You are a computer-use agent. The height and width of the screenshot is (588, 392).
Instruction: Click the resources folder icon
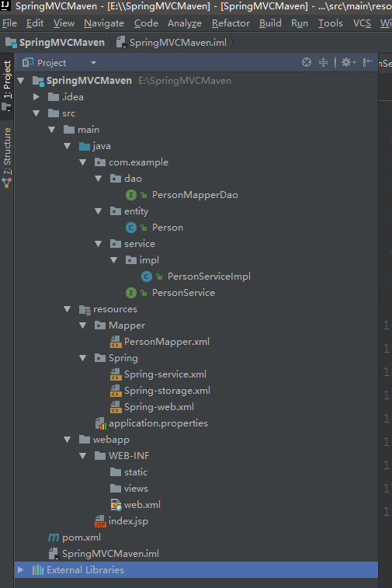(85, 309)
